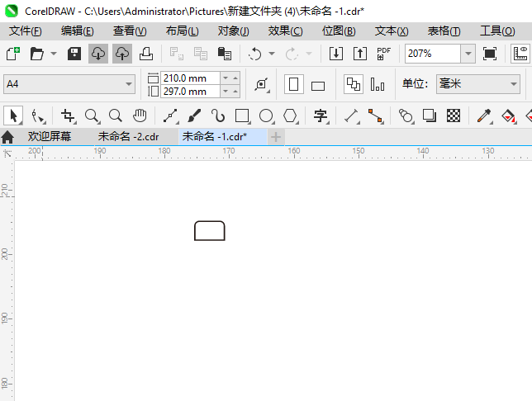Select the Ellipse tool
The image size is (532, 401).
(266, 116)
